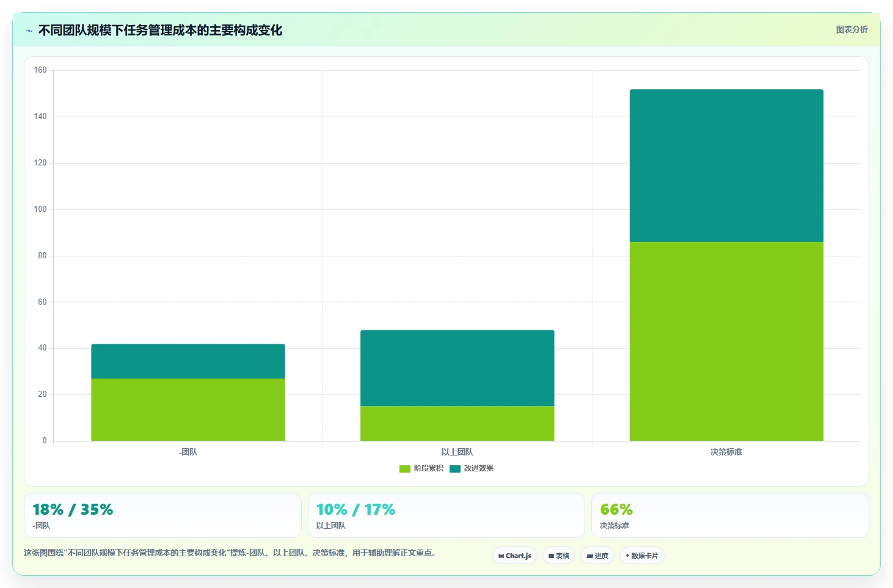Screen dimensions: 893x588
Task: Click the 决策标准 x-axis label
Action: 726,452
